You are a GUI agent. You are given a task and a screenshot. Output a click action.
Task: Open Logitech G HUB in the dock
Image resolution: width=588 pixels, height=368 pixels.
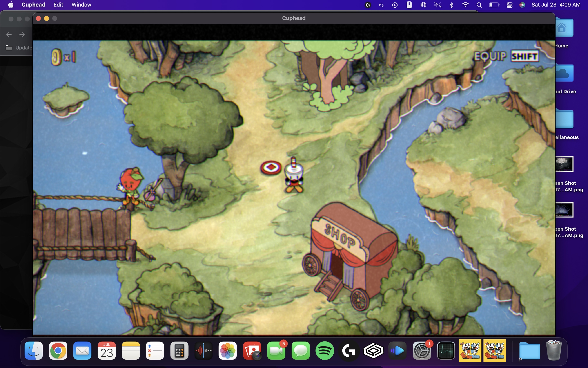[349, 350]
